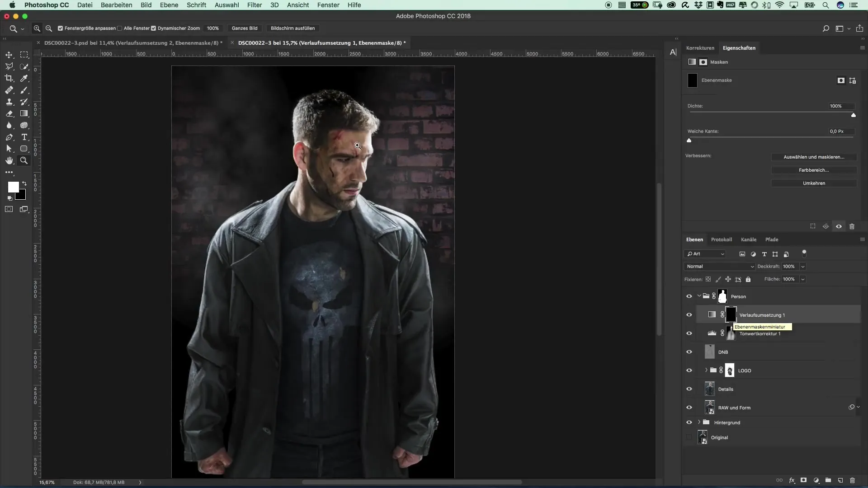Viewport: 868px width, 488px height.
Task: Create a new adjustment layer
Action: click(816, 480)
